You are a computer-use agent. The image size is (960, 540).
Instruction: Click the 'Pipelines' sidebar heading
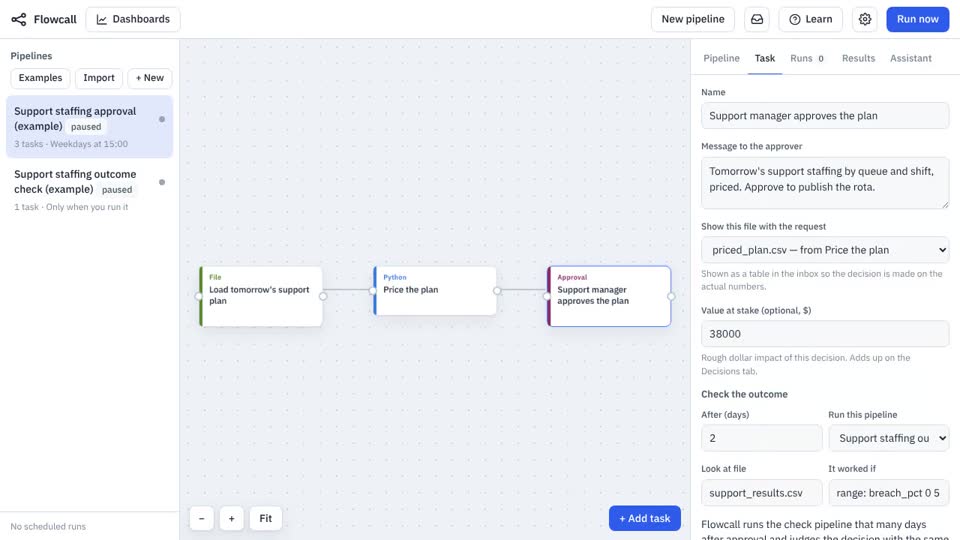[x=31, y=56]
